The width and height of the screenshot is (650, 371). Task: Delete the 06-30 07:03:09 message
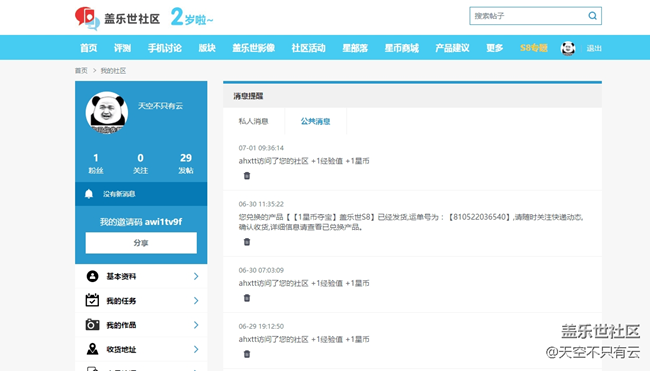coord(247,298)
